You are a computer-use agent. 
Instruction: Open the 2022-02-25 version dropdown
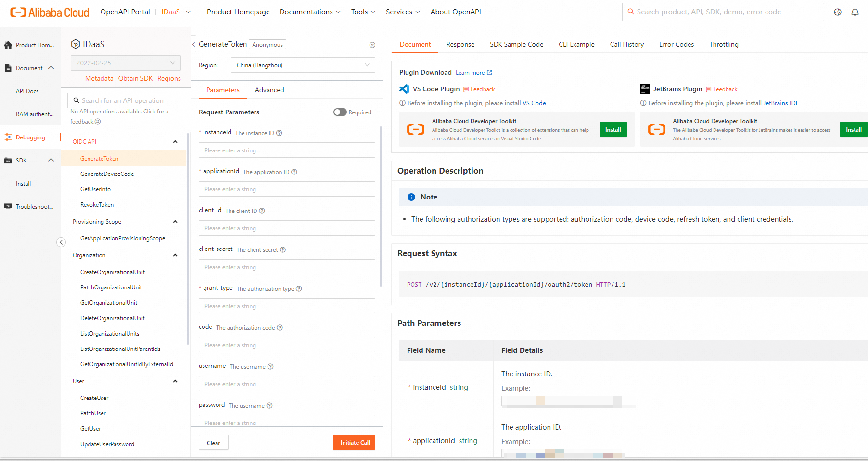pyautogui.click(x=126, y=63)
